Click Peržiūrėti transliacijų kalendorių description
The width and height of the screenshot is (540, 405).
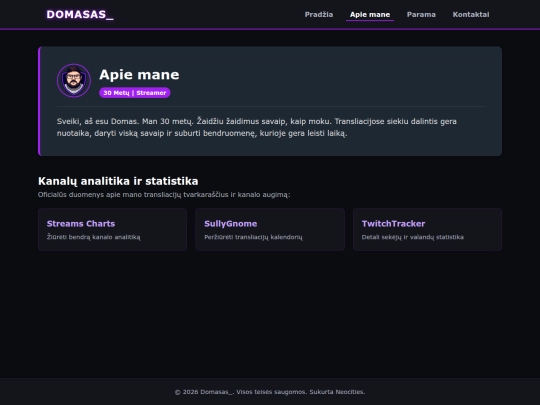[253, 237]
